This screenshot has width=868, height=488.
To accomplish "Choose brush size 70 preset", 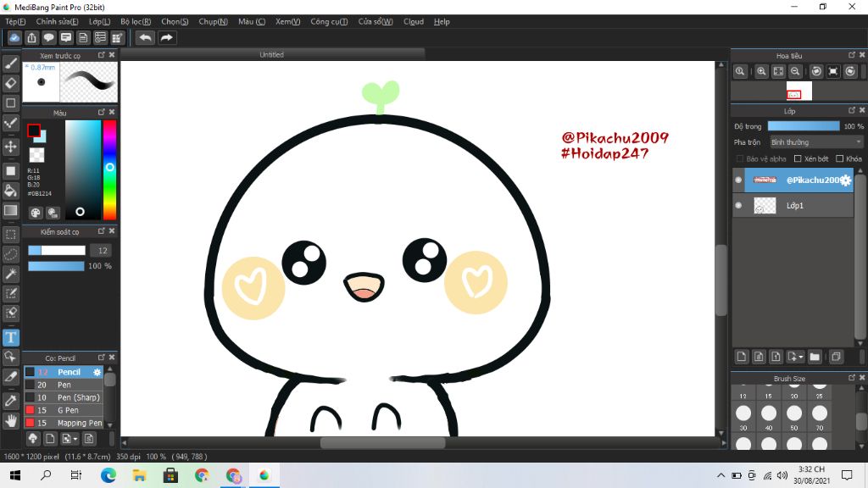I will point(820,417).
